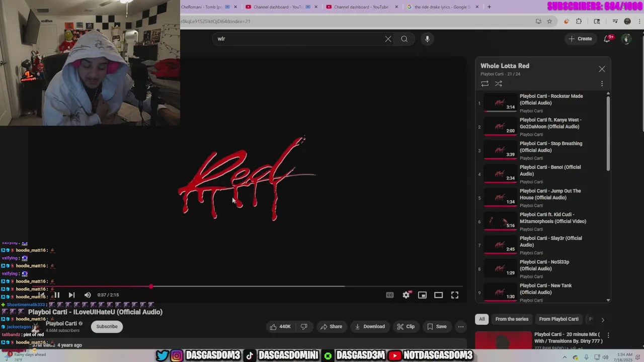644x362 pixels.
Task: Show hidden system tray icons
Action: point(565,357)
